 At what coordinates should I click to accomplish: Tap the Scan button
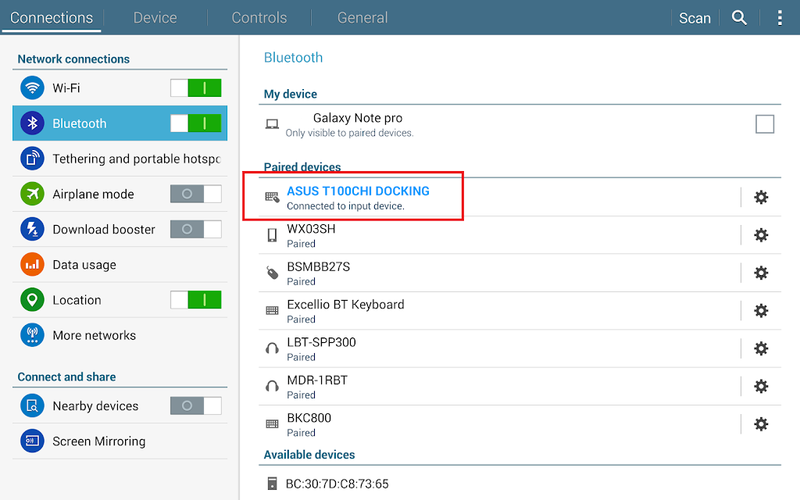694,18
